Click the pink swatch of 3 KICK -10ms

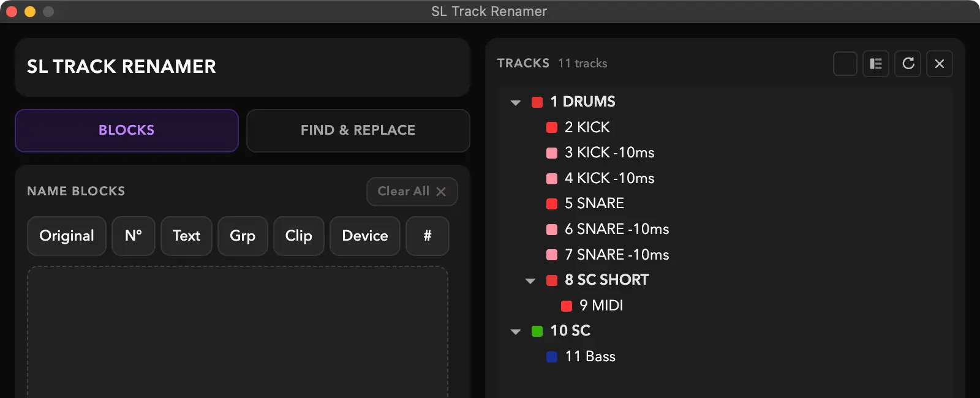(x=552, y=153)
